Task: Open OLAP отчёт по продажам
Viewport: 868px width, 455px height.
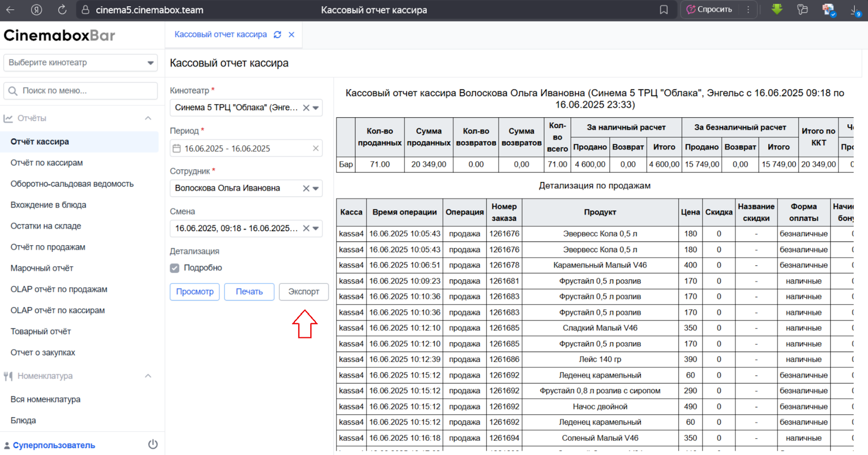Action: (x=59, y=289)
